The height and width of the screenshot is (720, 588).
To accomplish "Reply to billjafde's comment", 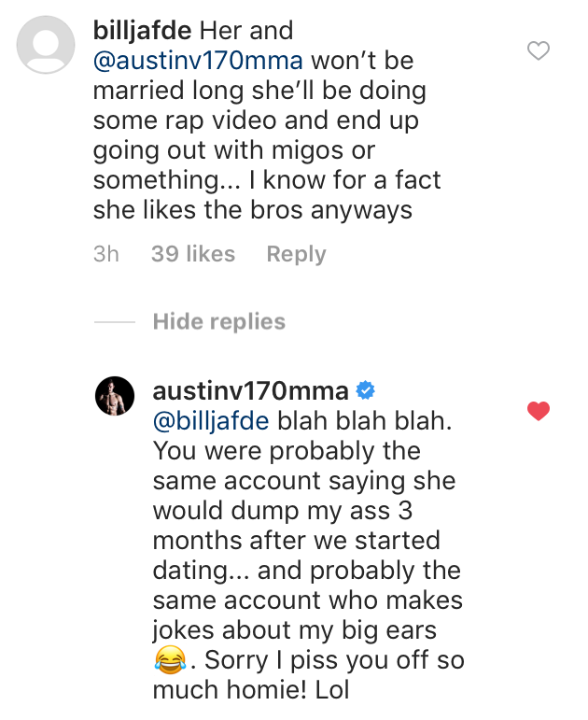I will point(296,254).
